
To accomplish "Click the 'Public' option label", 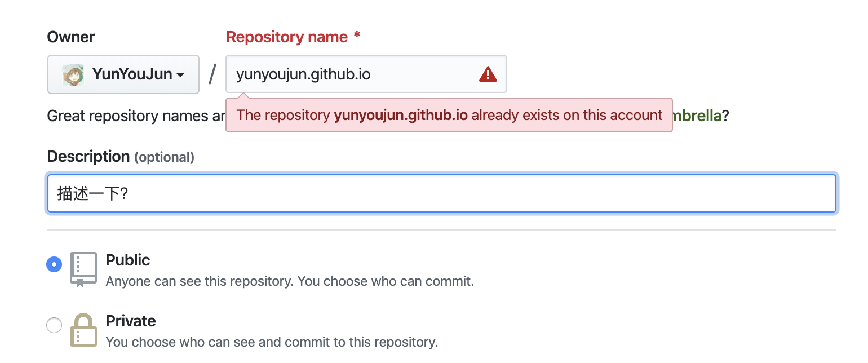I will click(x=128, y=260).
